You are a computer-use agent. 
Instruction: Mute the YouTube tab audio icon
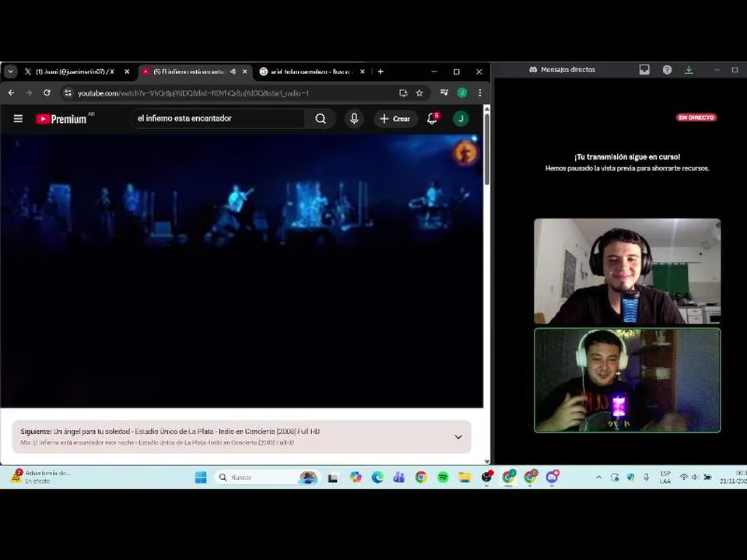(233, 72)
